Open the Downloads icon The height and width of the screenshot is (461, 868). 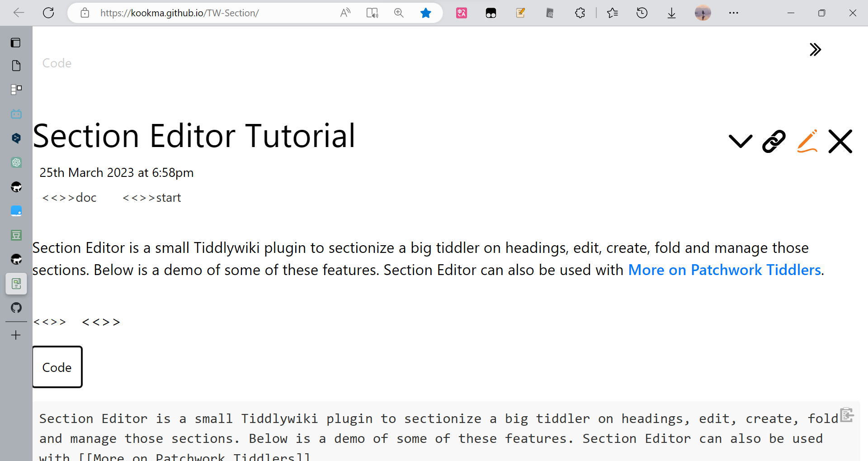[672, 13]
